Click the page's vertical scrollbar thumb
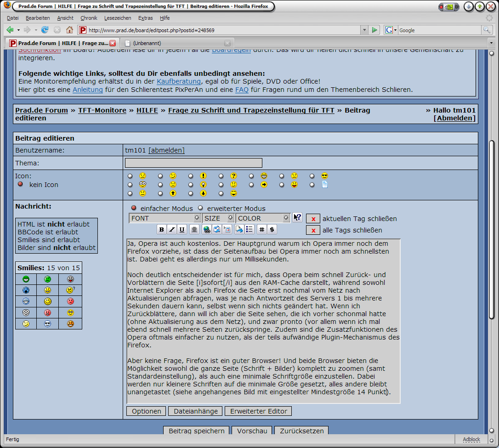The width and height of the screenshot is (499, 448). pos(492,229)
